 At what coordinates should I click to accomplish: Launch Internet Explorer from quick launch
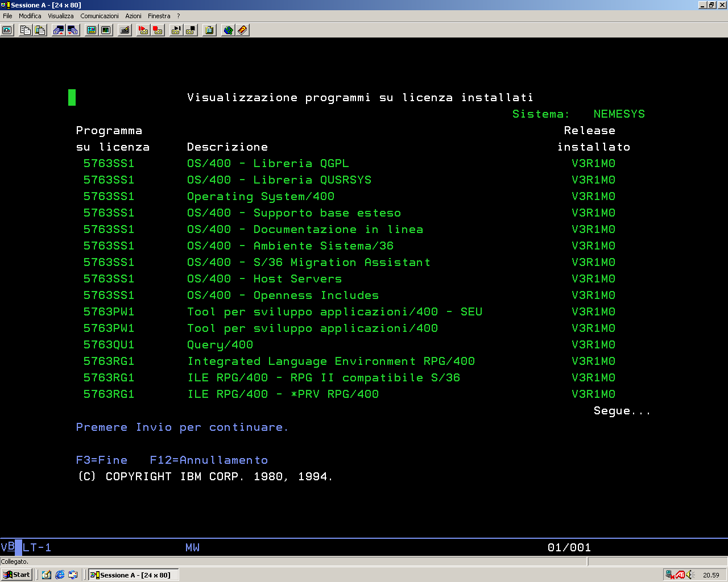(x=60, y=575)
